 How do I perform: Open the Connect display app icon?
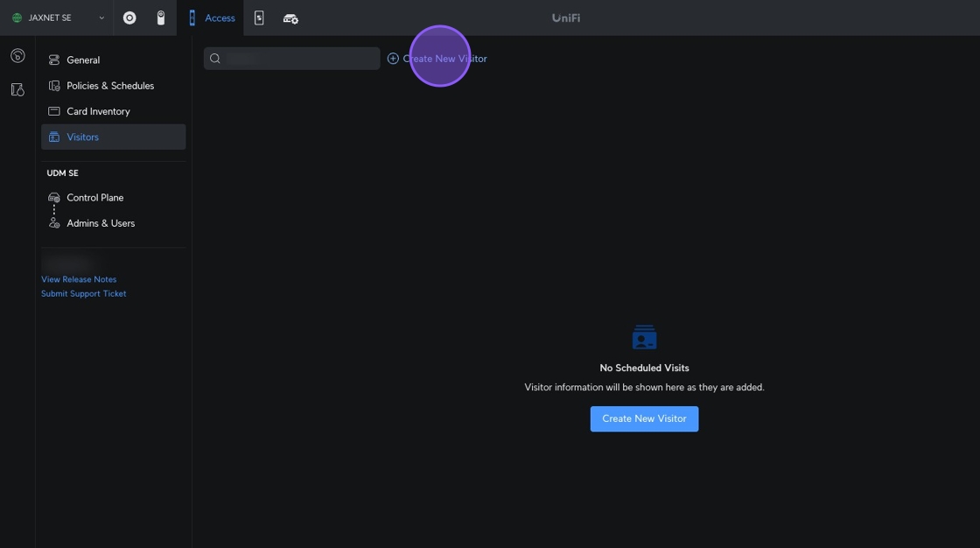pyautogui.click(x=259, y=18)
